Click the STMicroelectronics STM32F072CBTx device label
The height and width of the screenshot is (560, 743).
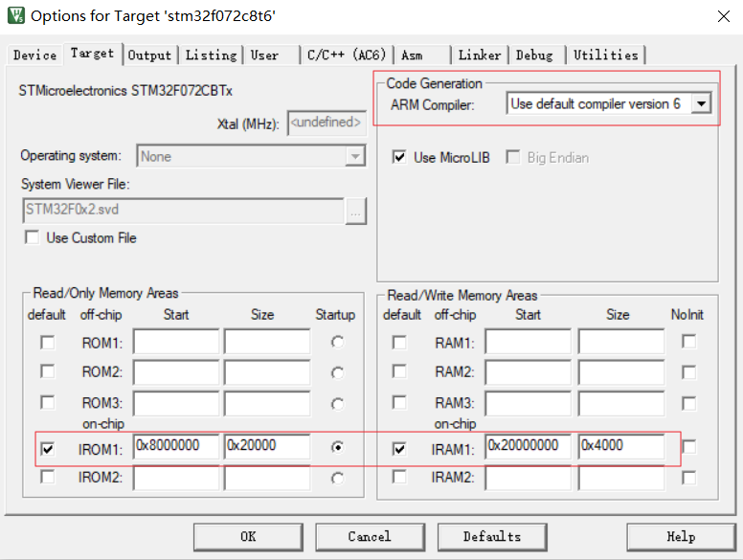[x=125, y=91]
